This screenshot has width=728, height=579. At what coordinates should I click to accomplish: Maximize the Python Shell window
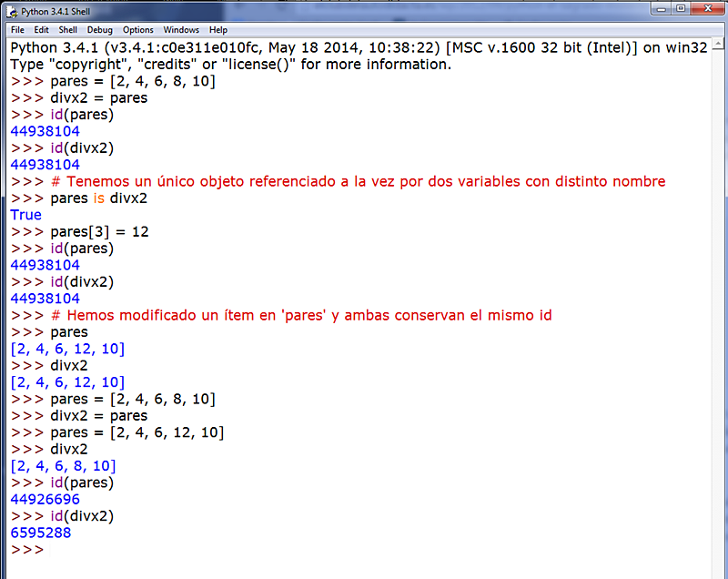tap(680, 8)
